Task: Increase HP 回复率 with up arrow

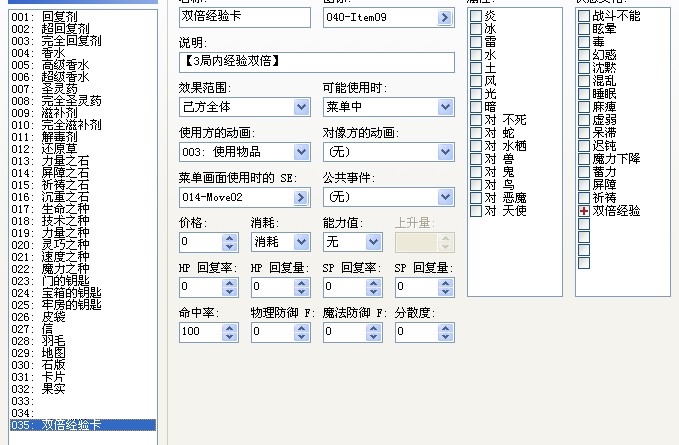Action: pos(230,283)
